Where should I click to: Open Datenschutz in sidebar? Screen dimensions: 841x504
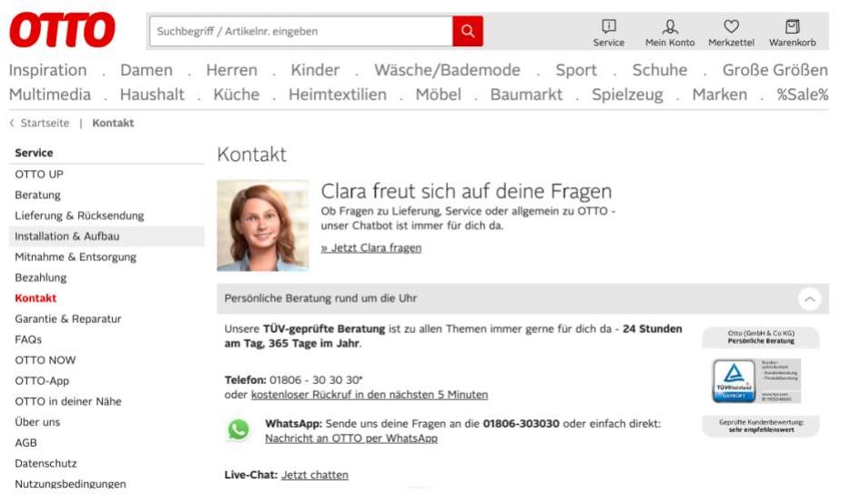[x=46, y=463]
